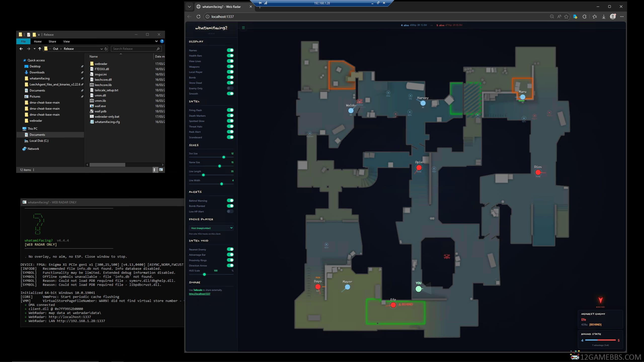Viewport: 644px width, 362px height.
Task: Click the Maru player dot on radar
Action: (522, 97)
